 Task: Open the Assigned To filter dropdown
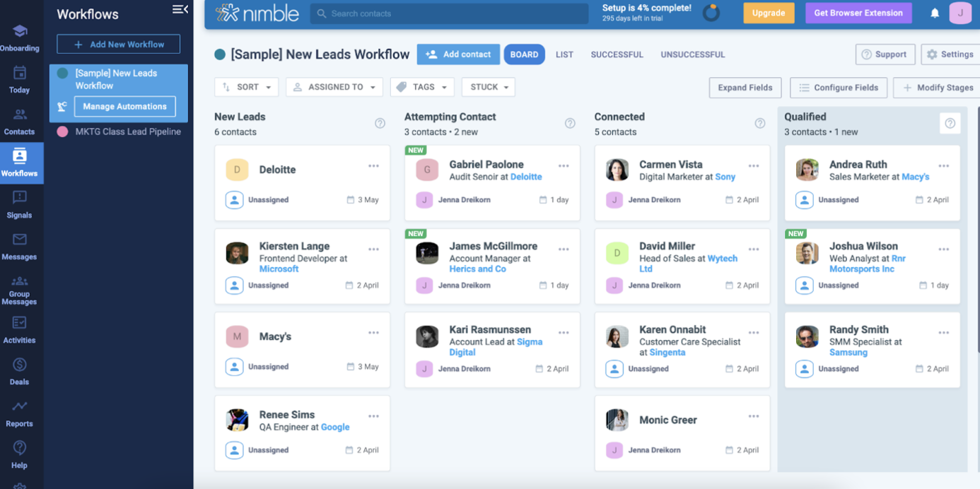334,87
